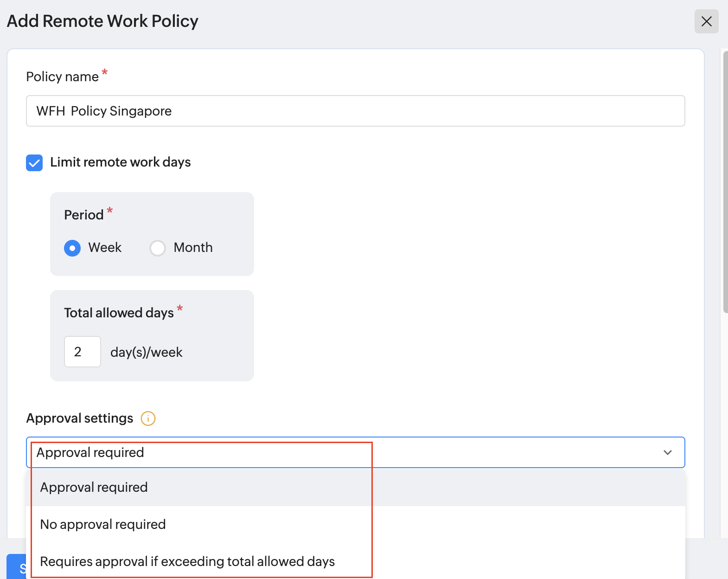Screen dimensions: 728x579
Task: Select the Month period radio button
Action: click(x=158, y=248)
